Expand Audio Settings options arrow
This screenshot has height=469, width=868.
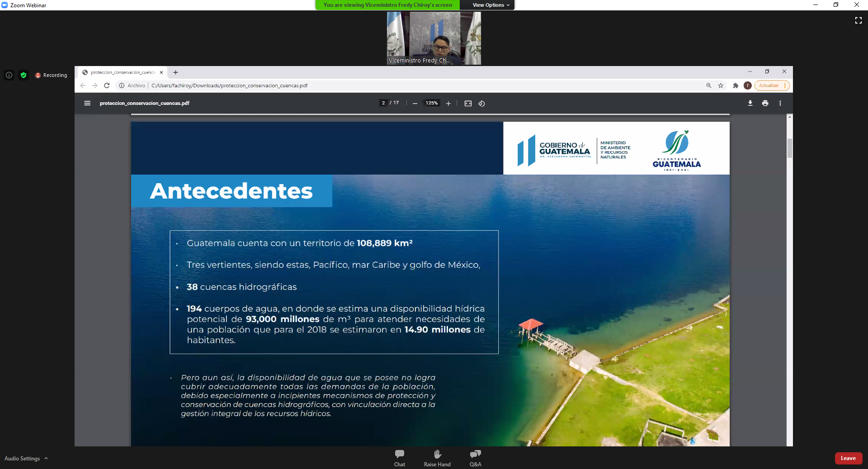pos(46,458)
